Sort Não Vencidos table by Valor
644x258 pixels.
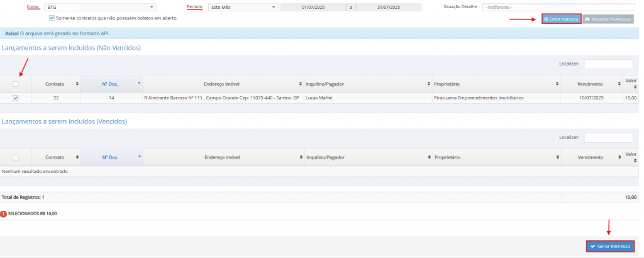[631, 84]
